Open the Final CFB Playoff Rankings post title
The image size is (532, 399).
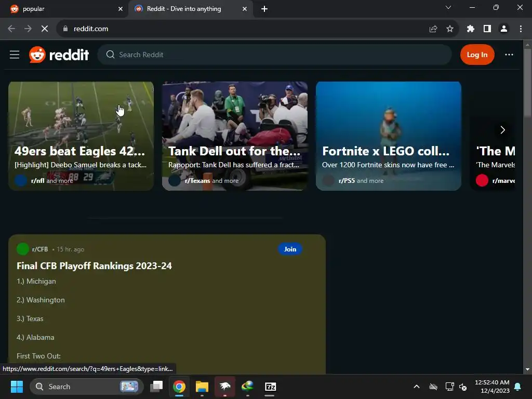(95, 265)
